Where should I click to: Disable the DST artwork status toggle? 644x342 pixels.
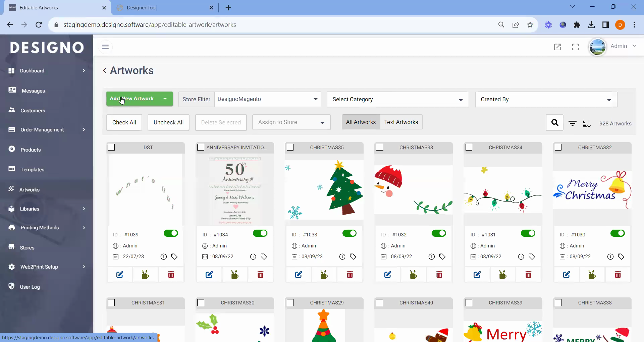171,233
